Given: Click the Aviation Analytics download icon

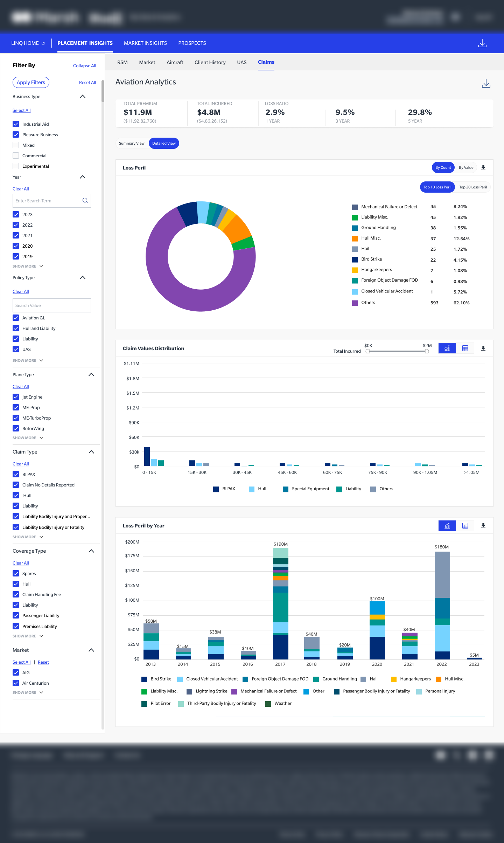Looking at the screenshot, I should (x=486, y=83).
